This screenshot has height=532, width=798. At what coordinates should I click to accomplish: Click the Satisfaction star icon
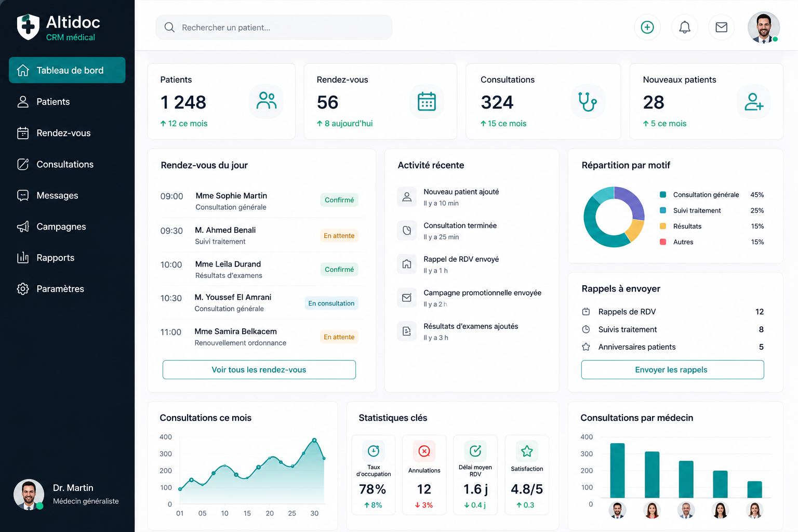point(527,451)
